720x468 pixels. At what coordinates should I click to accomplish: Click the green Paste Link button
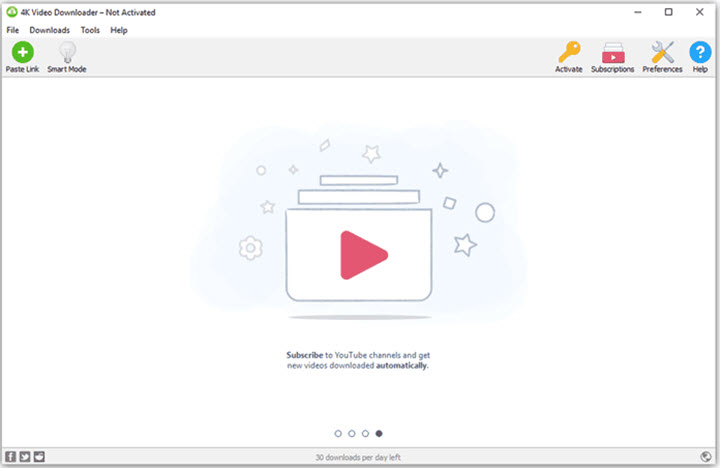(x=22, y=57)
